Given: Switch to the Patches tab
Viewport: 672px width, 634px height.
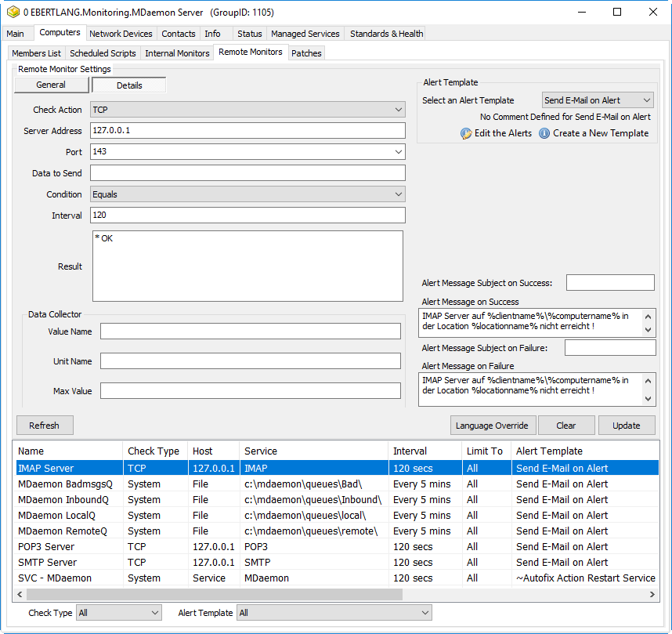Looking at the screenshot, I should tap(306, 53).
